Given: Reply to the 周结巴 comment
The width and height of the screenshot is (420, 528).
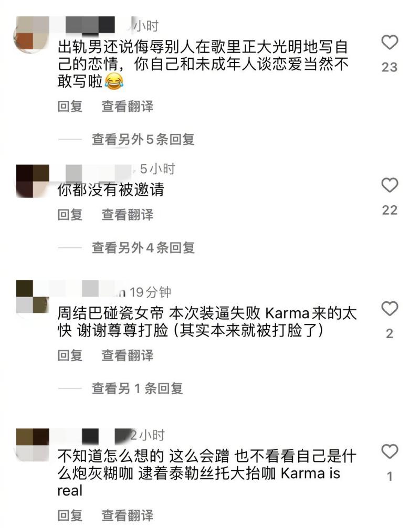Looking at the screenshot, I should 70,355.
